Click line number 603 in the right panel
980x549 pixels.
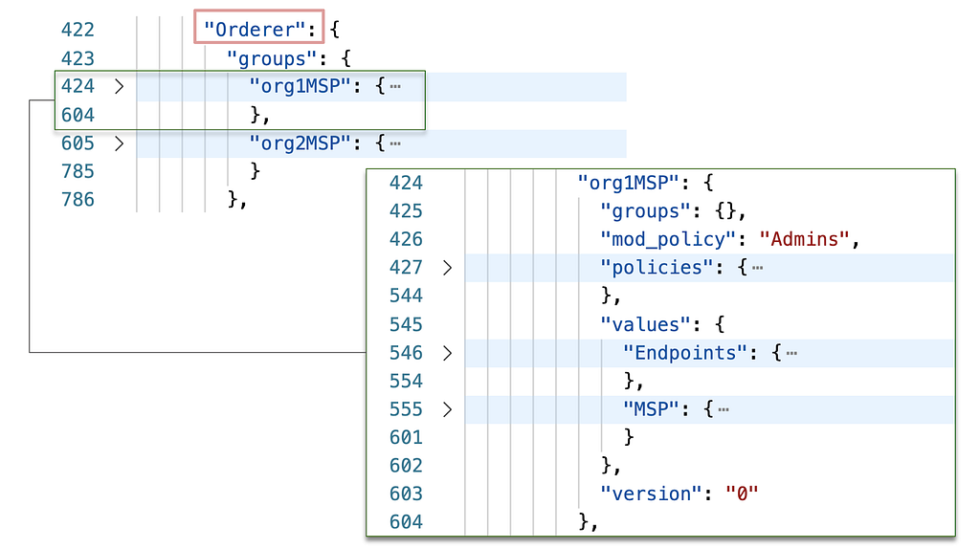(x=406, y=494)
